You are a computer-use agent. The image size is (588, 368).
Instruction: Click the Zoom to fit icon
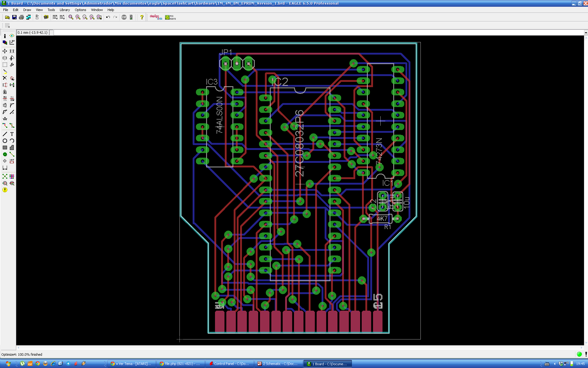(x=71, y=17)
